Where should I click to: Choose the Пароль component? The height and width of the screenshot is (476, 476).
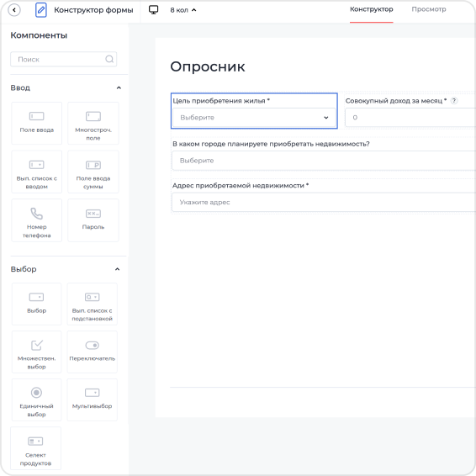tap(93, 220)
